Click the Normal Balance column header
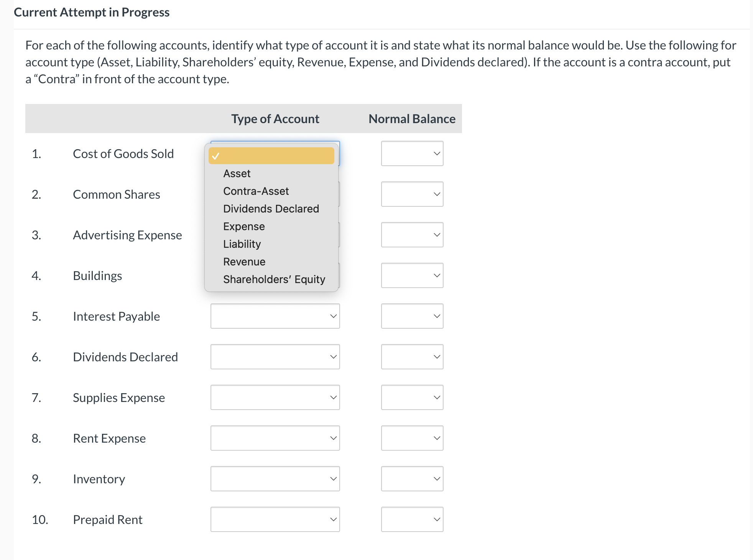753x560 pixels. 412,119
